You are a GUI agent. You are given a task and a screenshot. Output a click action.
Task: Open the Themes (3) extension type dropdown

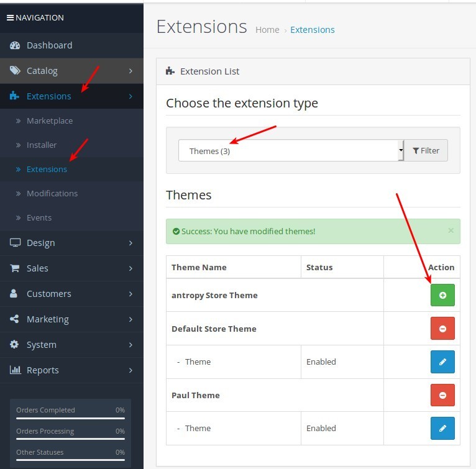(x=291, y=150)
